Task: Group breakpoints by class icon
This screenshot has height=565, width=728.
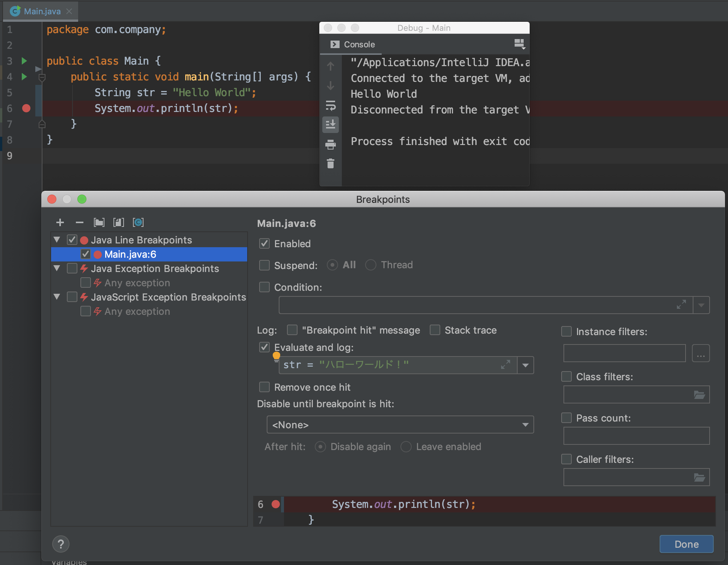Action: pos(138,222)
